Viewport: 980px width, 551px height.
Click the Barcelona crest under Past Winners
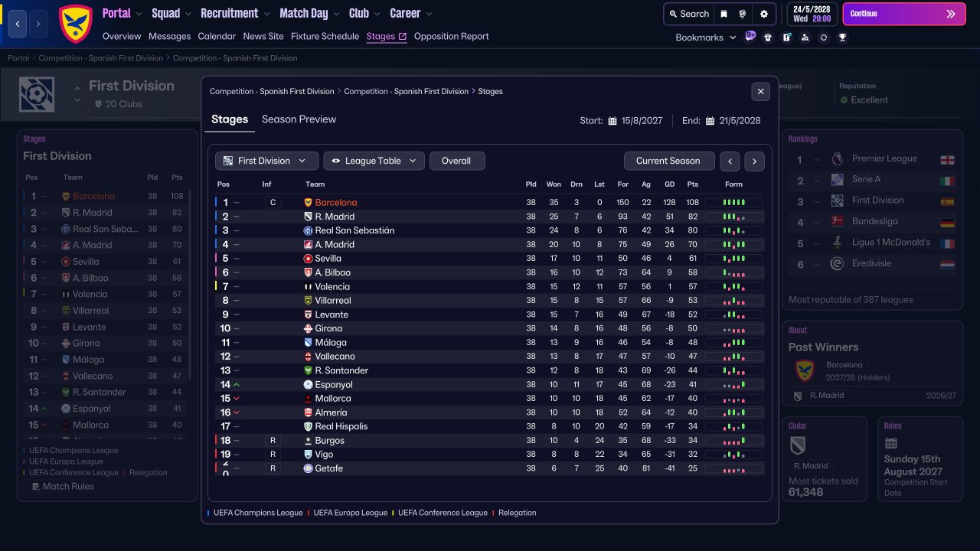tap(804, 371)
